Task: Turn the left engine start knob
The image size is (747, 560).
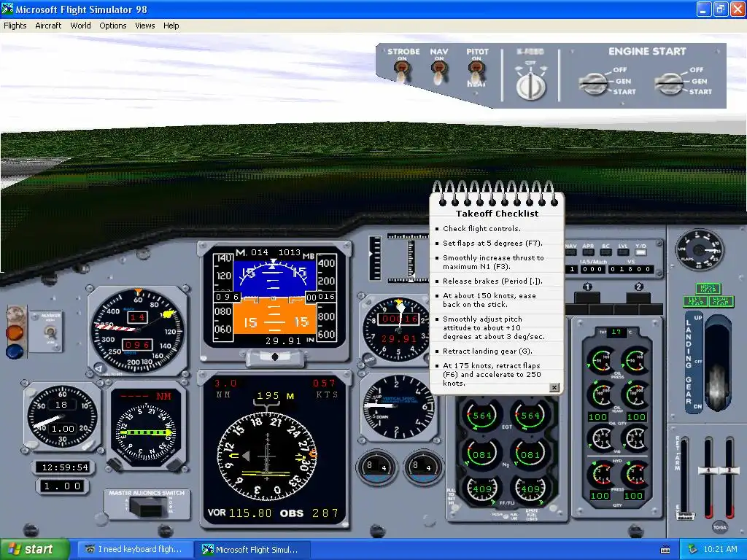Action: point(594,84)
